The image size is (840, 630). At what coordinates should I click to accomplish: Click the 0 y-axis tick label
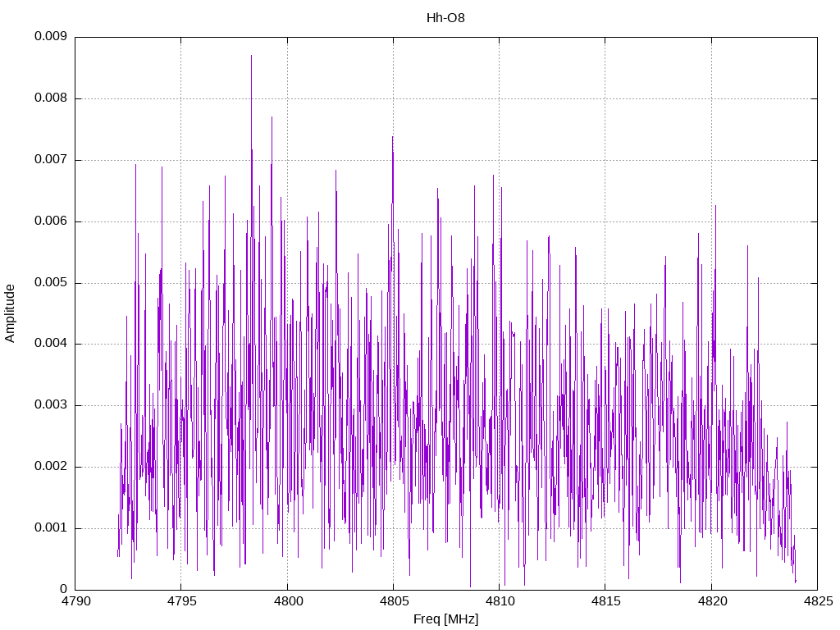click(x=63, y=589)
